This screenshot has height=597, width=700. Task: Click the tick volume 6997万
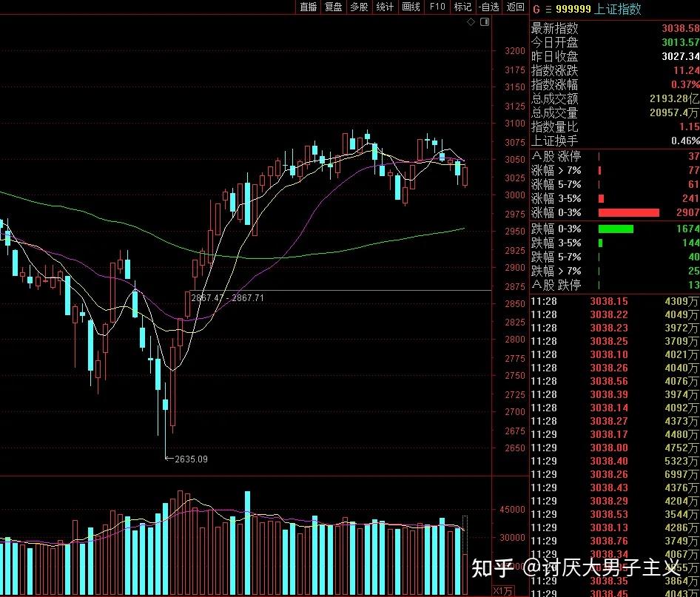(682, 475)
